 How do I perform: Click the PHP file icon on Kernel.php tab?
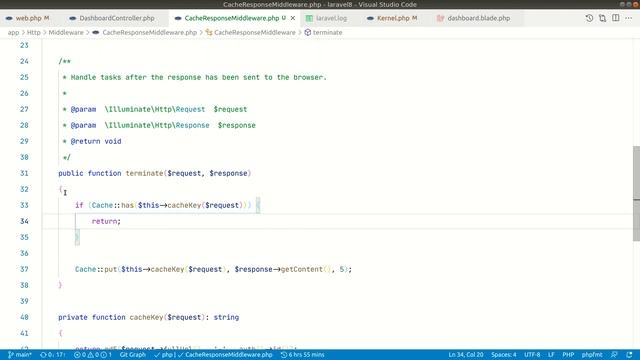coord(370,18)
